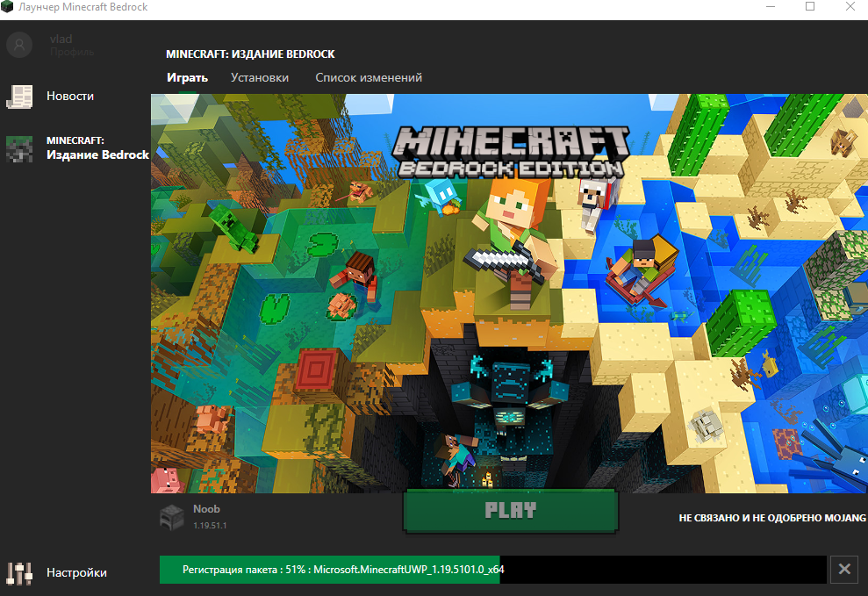Image resolution: width=868 pixels, height=596 pixels.
Task: Open the Список изменений tab
Action: click(369, 77)
